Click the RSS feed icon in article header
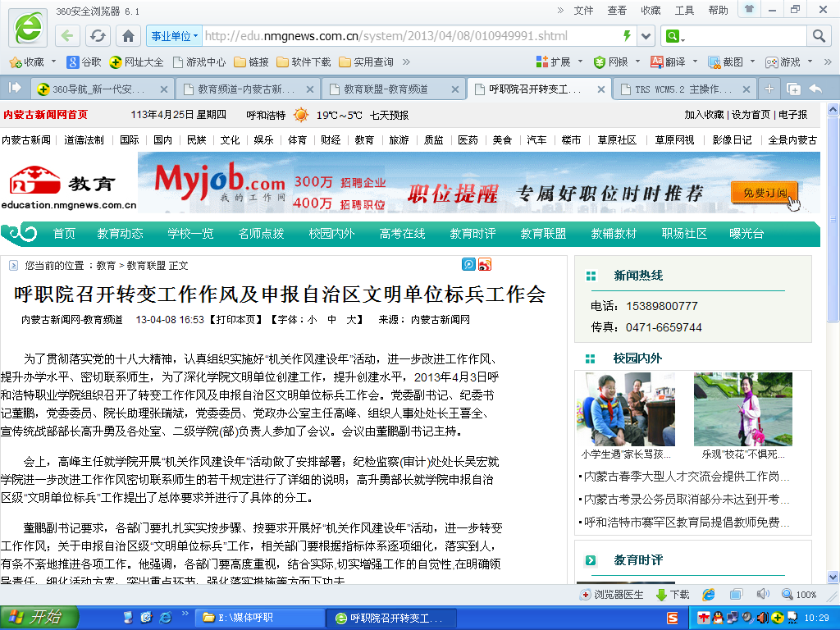840x630 pixels. [x=485, y=264]
